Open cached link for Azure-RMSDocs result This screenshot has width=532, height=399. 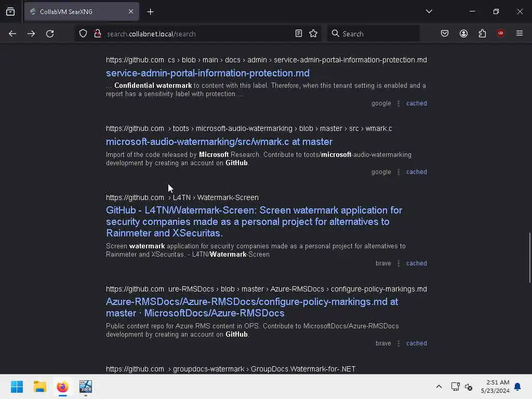pyautogui.click(x=416, y=343)
